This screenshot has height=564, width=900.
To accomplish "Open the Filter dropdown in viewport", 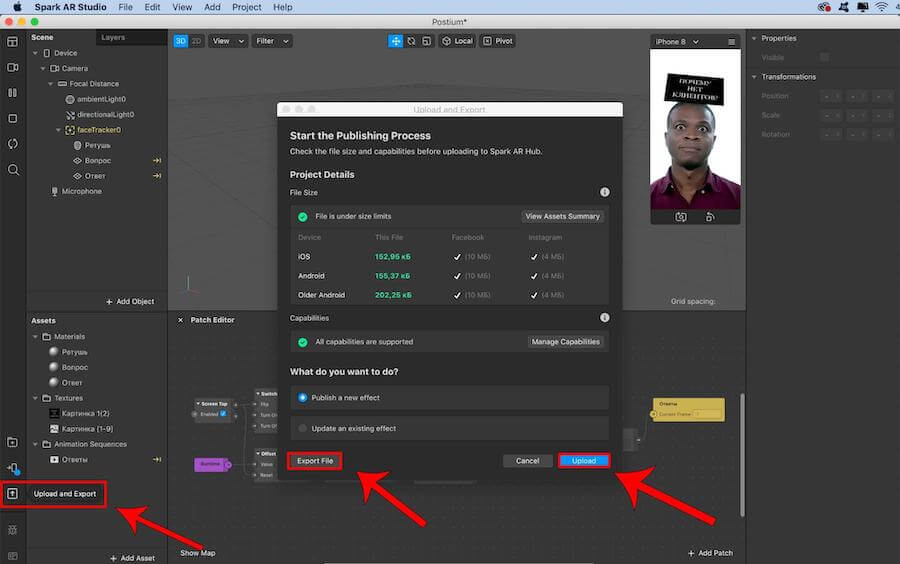I will click(271, 41).
